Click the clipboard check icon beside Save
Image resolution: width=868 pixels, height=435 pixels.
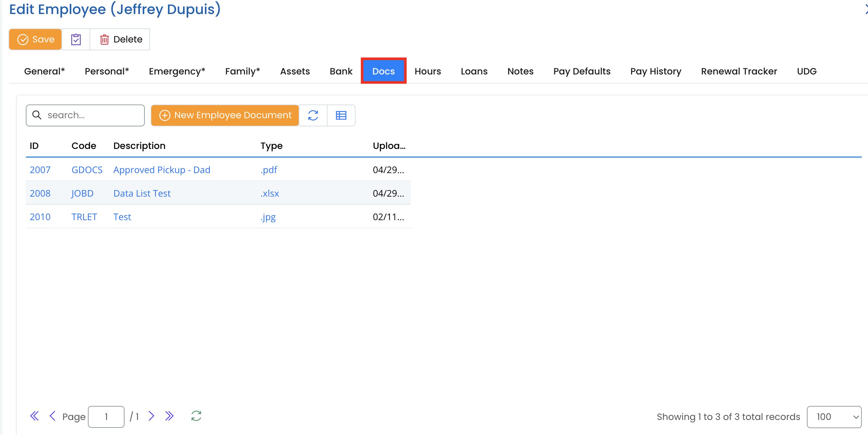coord(76,40)
